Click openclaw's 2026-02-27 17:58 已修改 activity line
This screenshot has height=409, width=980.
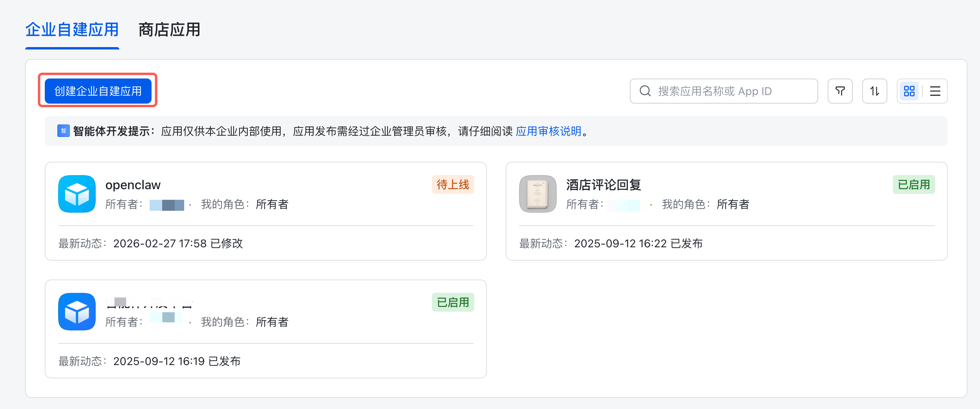178,243
